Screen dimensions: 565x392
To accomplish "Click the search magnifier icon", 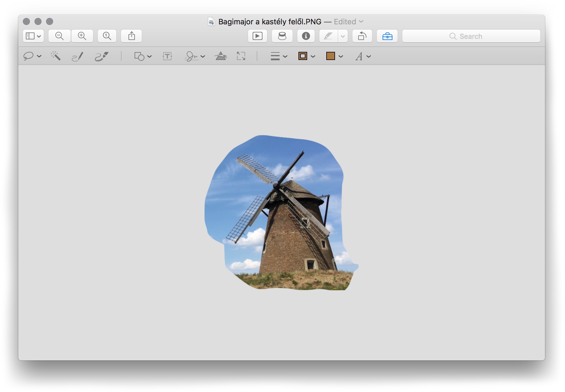I will coord(453,36).
